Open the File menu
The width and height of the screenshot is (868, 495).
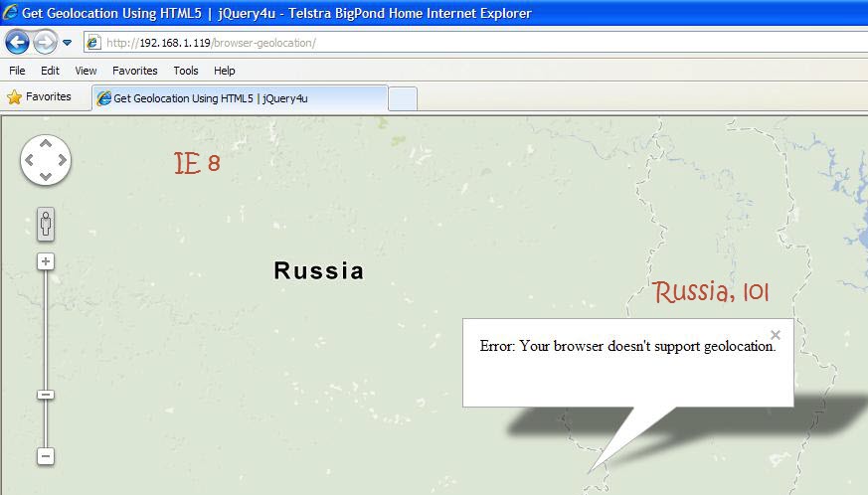pos(17,71)
